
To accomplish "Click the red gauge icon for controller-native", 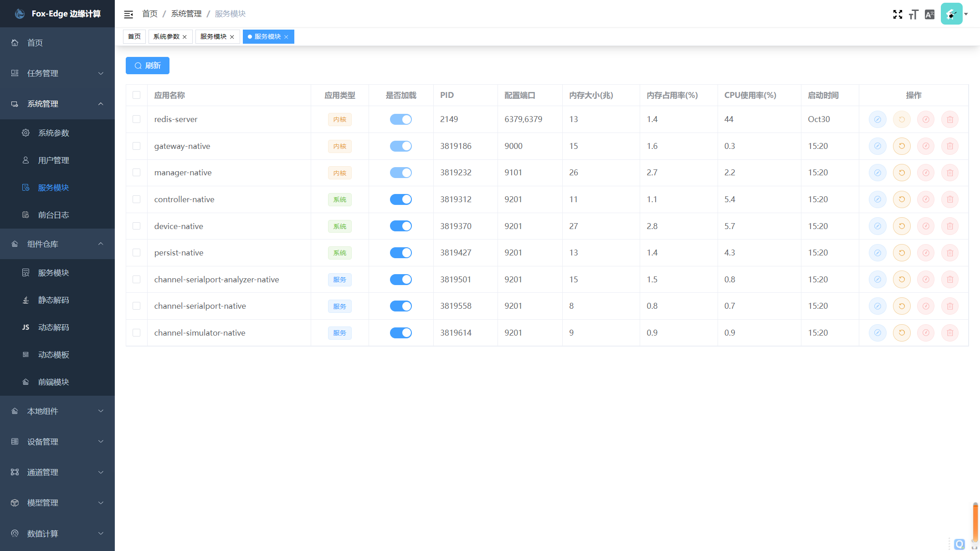I will pyautogui.click(x=926, y=199).
